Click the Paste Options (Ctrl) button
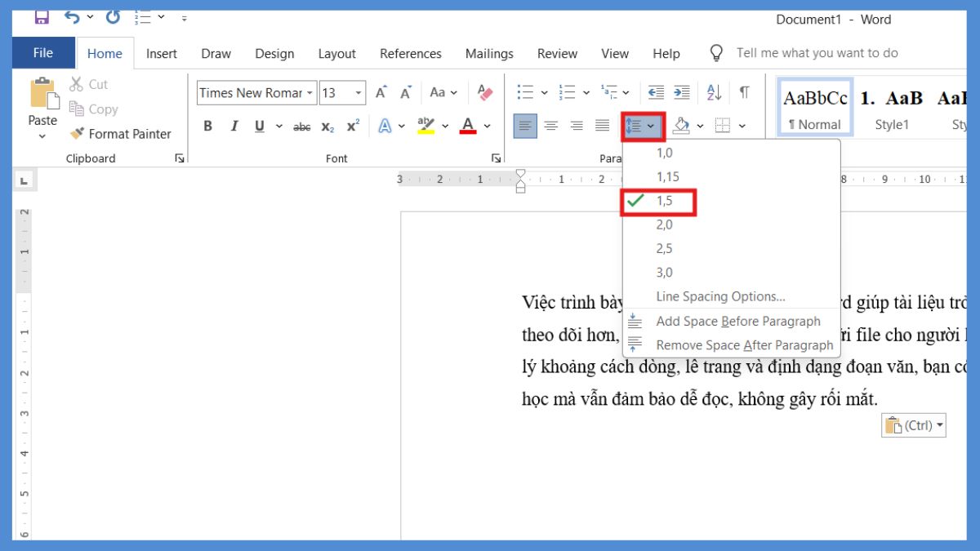Viewport: 980px width, 551px height. [912, 424]
